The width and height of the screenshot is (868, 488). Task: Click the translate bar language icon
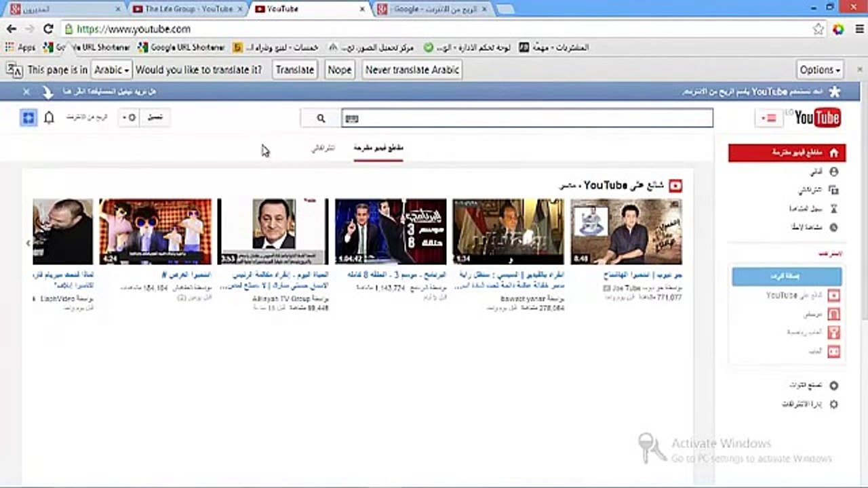[x=14, y=70]
